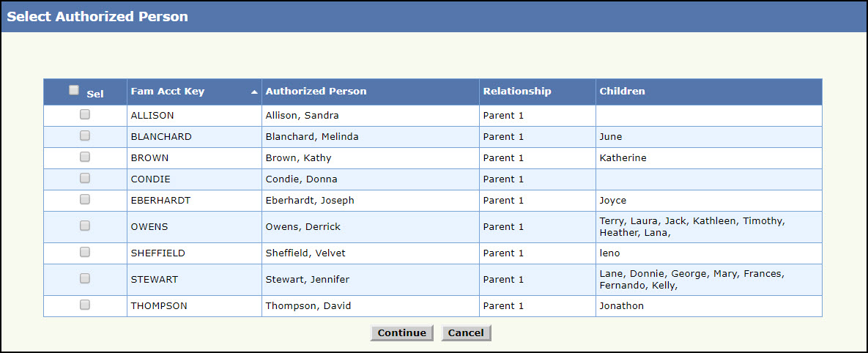The width and height of the screenshot is (868, 353).
Task: Cancel the authorized person selection
Action: (x=466, y=333)
